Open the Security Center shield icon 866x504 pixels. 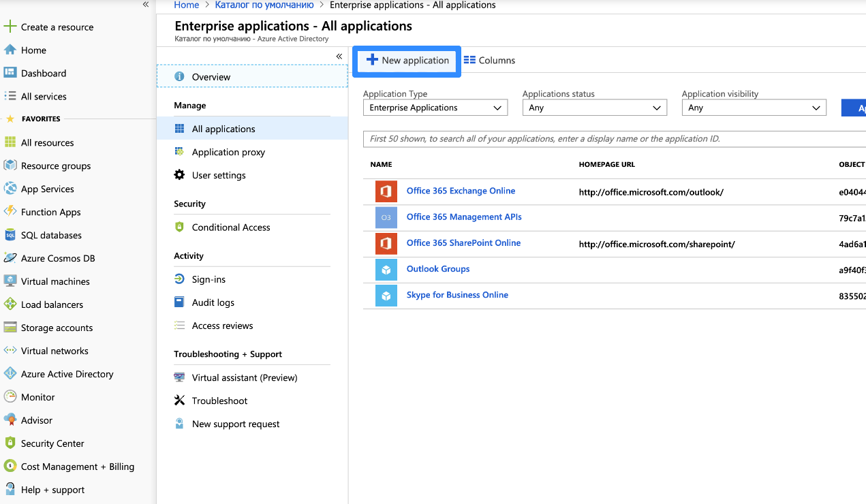10,443
